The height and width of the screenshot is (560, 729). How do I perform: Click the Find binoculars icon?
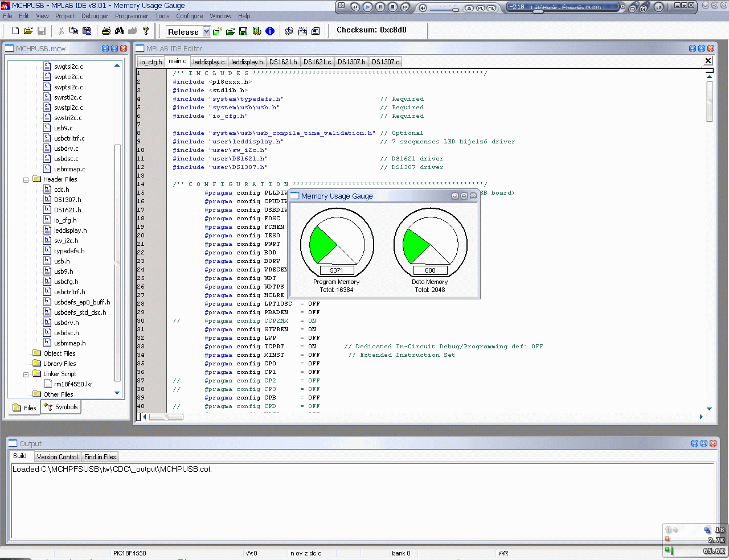pos(119,31)
